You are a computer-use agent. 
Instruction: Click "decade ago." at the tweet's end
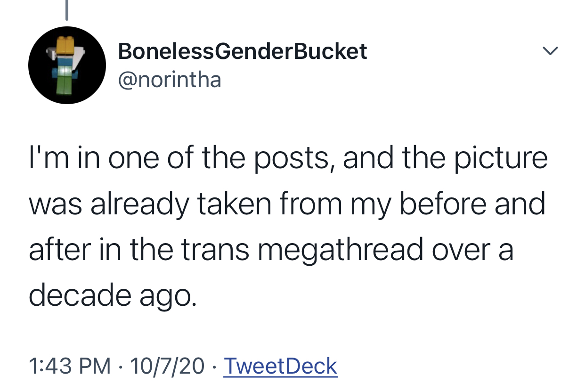point(112,296)
